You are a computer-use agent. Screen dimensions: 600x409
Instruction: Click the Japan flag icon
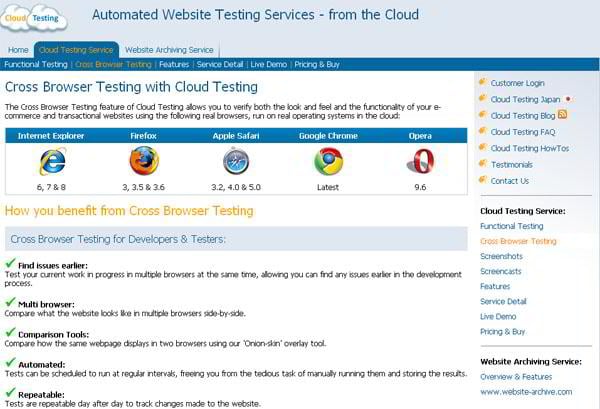pyautogui.click(x=568, y=100)
